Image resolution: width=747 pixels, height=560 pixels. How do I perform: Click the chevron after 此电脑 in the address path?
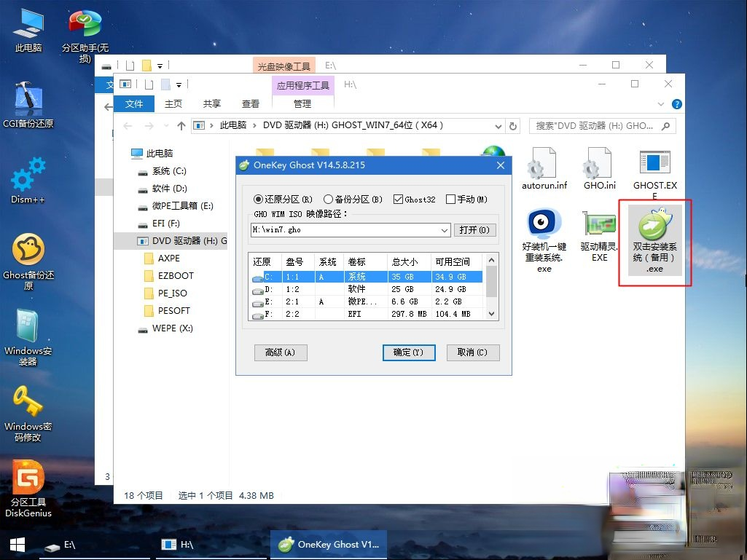click(x=254, y=126)
